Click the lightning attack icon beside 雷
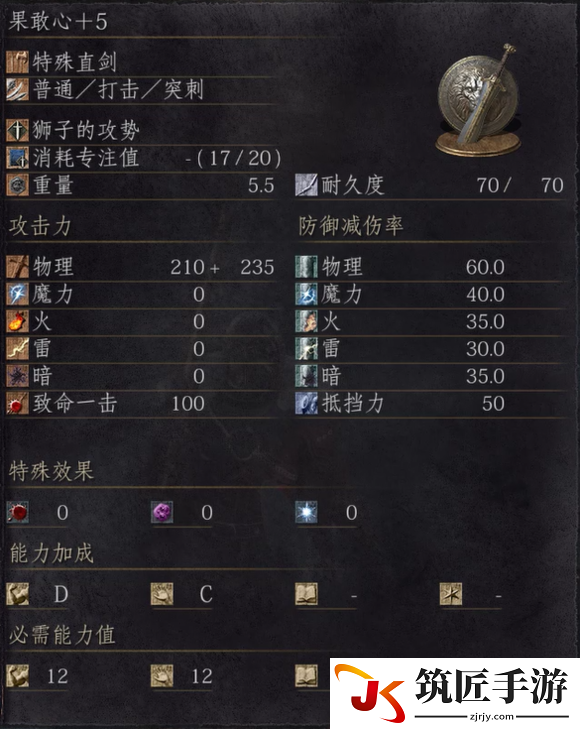The width and height of the screenshot is (580, 729). coord(18,349)
